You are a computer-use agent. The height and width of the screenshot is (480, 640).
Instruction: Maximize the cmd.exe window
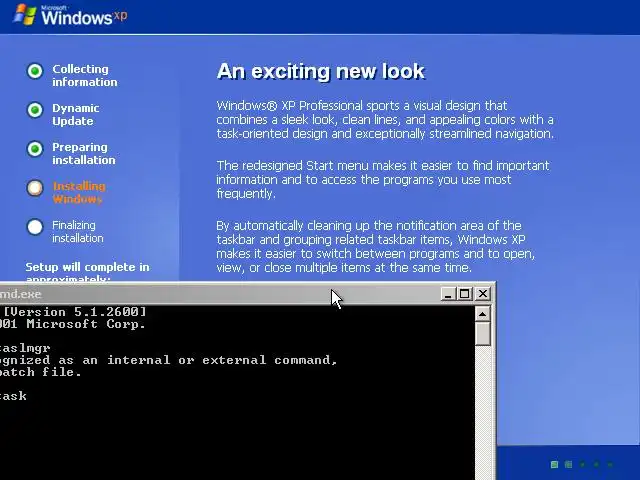pyautogui.click(x=465, y=293)
